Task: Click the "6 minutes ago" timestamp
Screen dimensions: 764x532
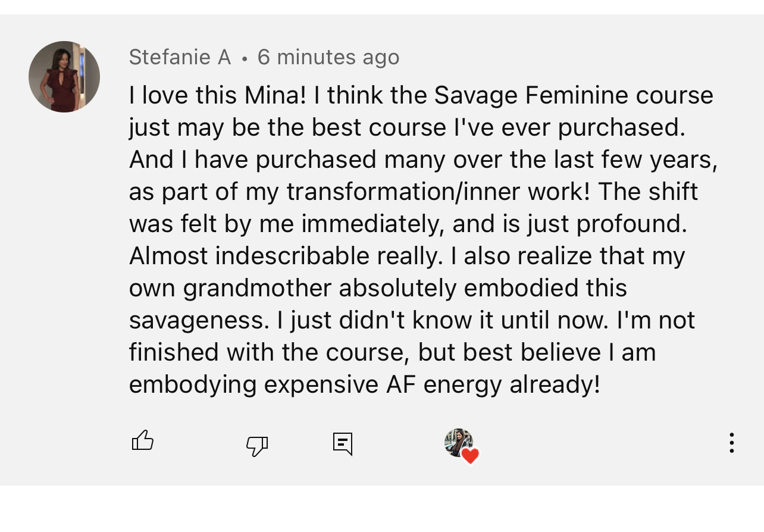Action: (328, 57)
